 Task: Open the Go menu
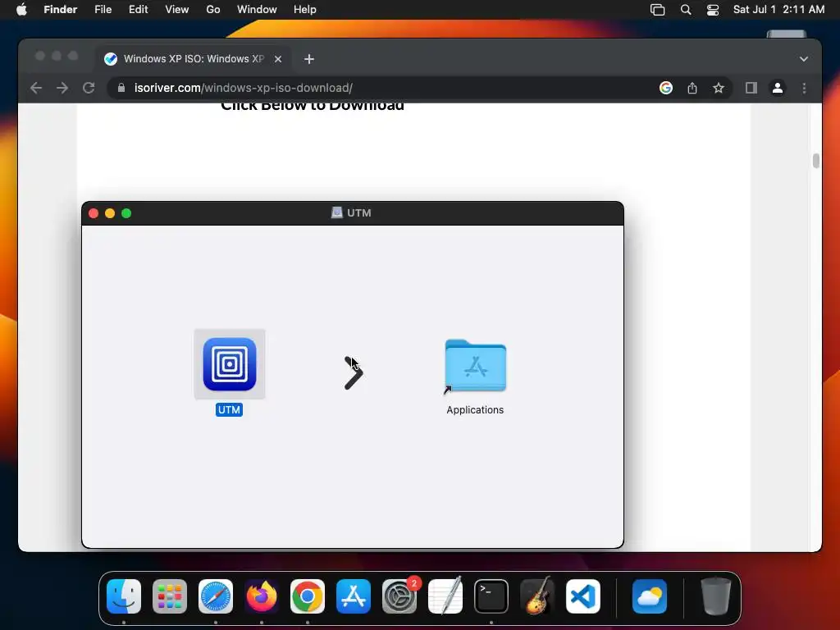point(213,10)
